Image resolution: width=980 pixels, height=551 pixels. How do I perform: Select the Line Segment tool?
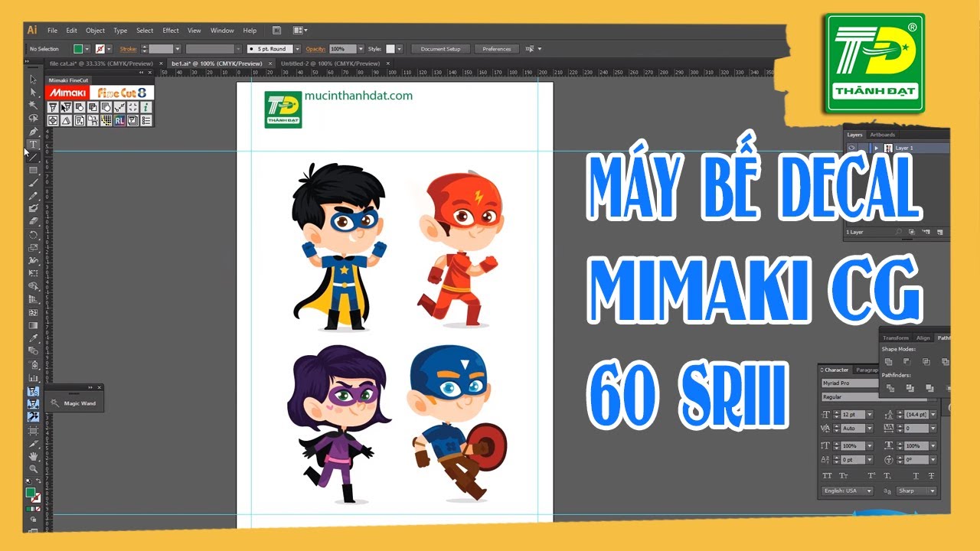33,157
